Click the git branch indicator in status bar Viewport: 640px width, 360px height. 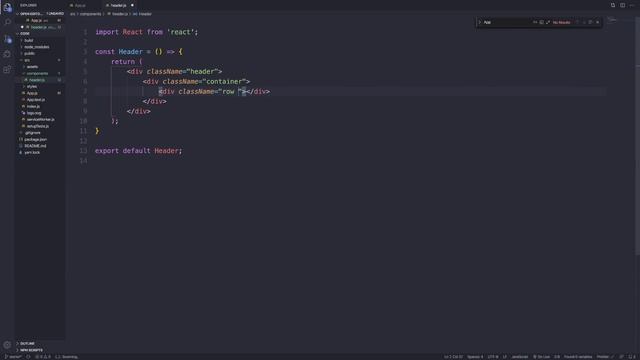click(x=13, y=357)
